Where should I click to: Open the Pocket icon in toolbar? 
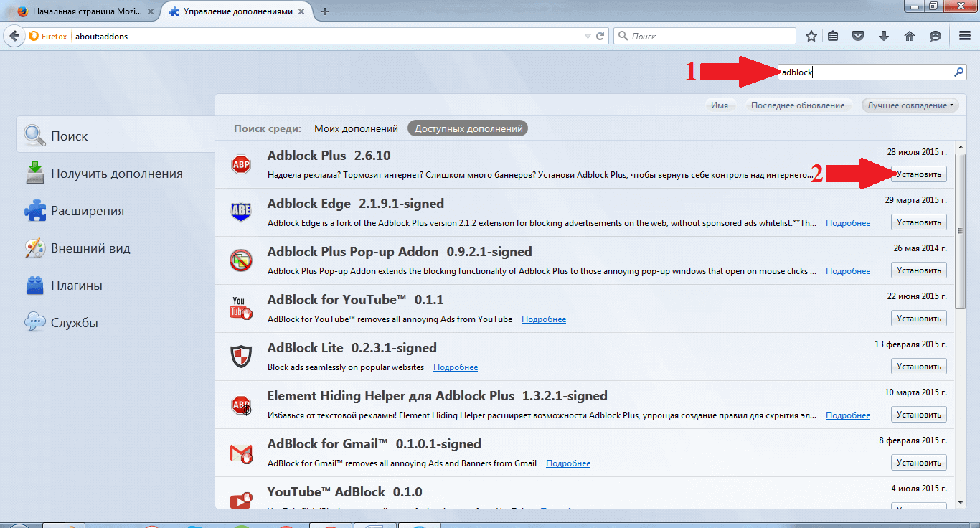point(858,36)
